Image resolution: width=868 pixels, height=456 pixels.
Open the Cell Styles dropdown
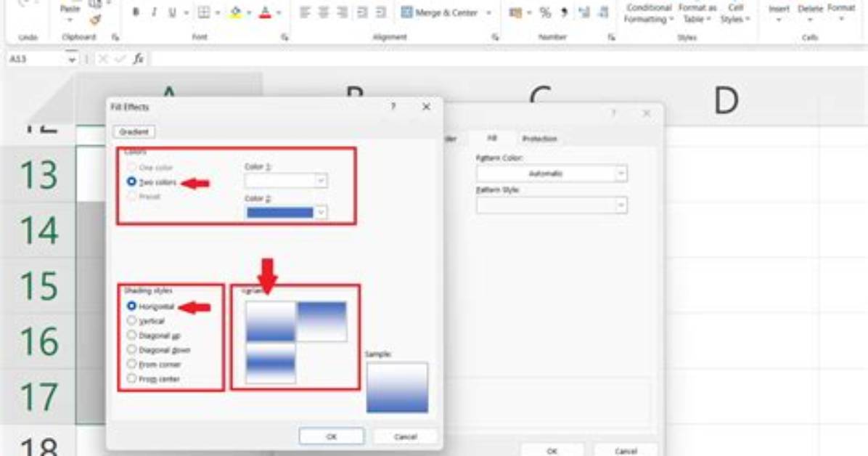[735, 13]
